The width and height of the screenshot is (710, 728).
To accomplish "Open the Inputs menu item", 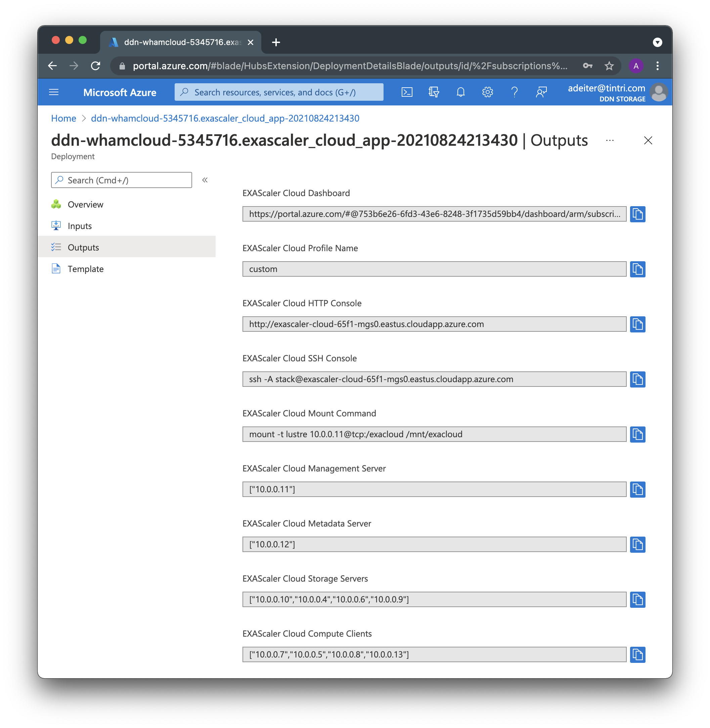I will (x=79, y=226).
